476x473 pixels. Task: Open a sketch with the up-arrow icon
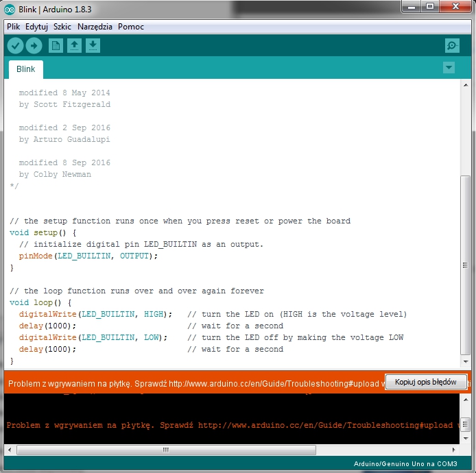click(x=74, y=46)
